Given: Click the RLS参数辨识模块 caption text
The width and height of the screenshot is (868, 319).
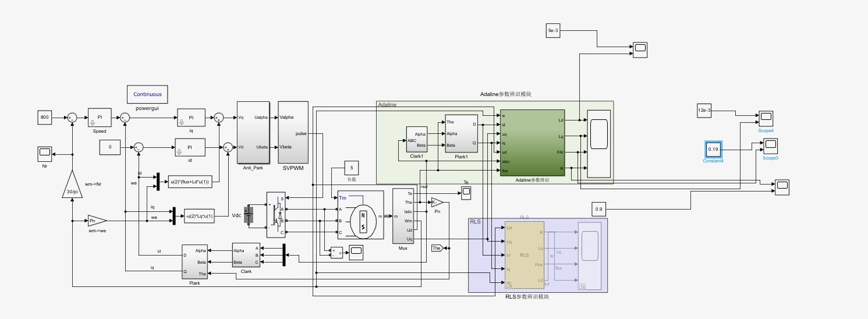Looking at the screenshot, I should (527, 297).
